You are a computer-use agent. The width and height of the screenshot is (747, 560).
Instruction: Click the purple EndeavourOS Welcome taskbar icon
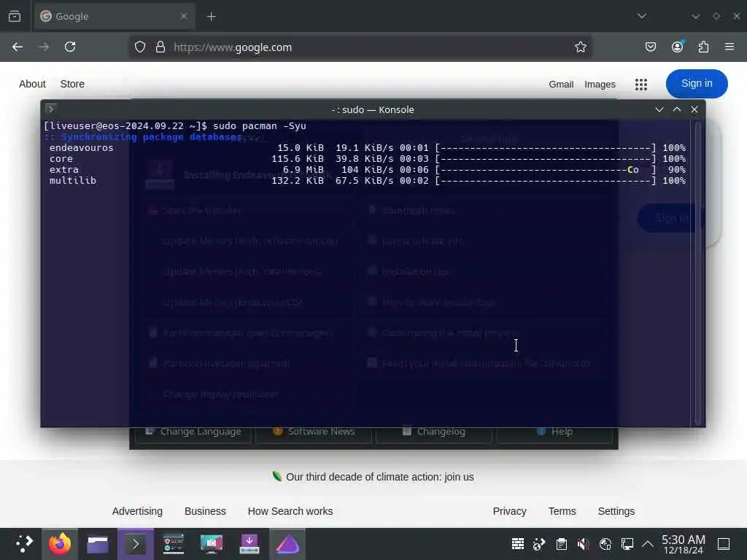[287, 544]
